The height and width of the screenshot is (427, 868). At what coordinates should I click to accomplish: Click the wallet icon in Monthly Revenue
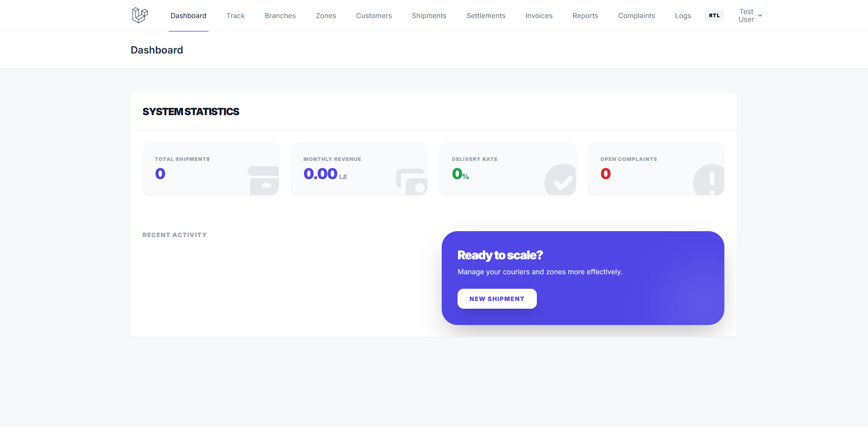coord(411,181)
